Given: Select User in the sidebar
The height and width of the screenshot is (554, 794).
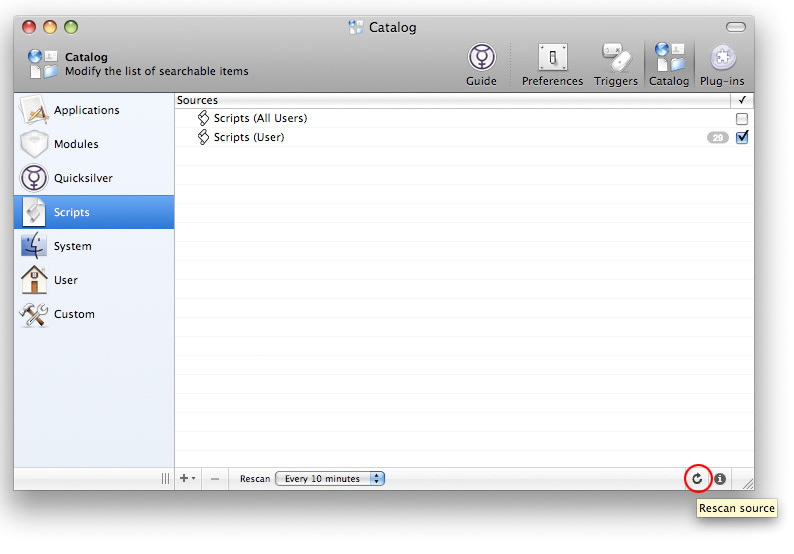Looking at the screenshot, I should tap(94, 280).
